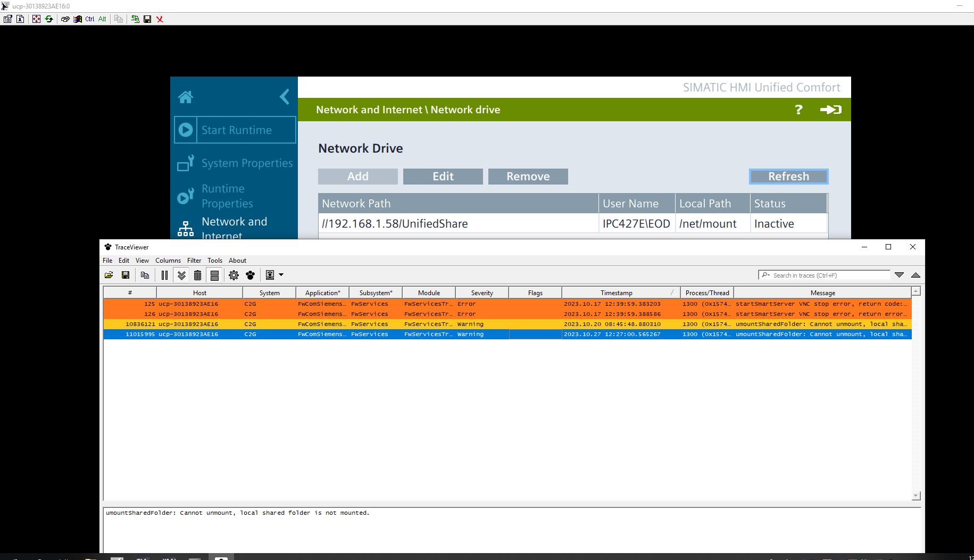The width and height of the screenshot is (974, 560).
Task: Sort traces by Host column
Action: [199, 293]
